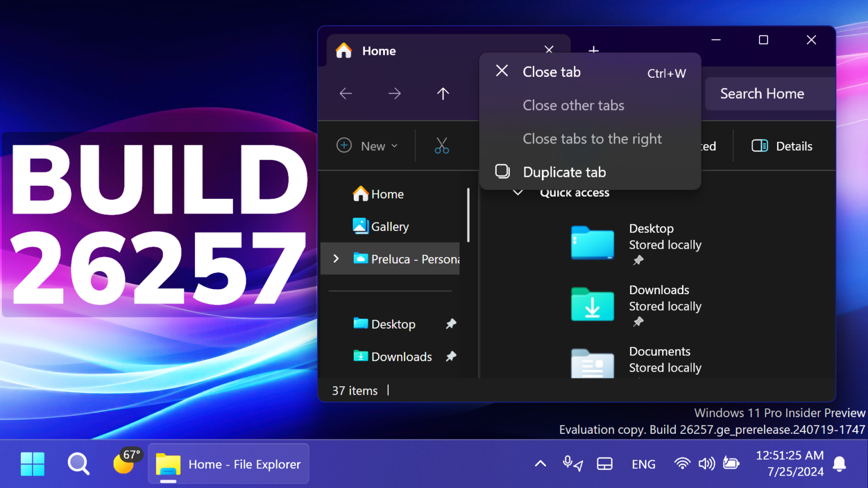Screen dimensions: 868x488
Task: Unpin Downloads in the navigation pane
Action: 451,356
